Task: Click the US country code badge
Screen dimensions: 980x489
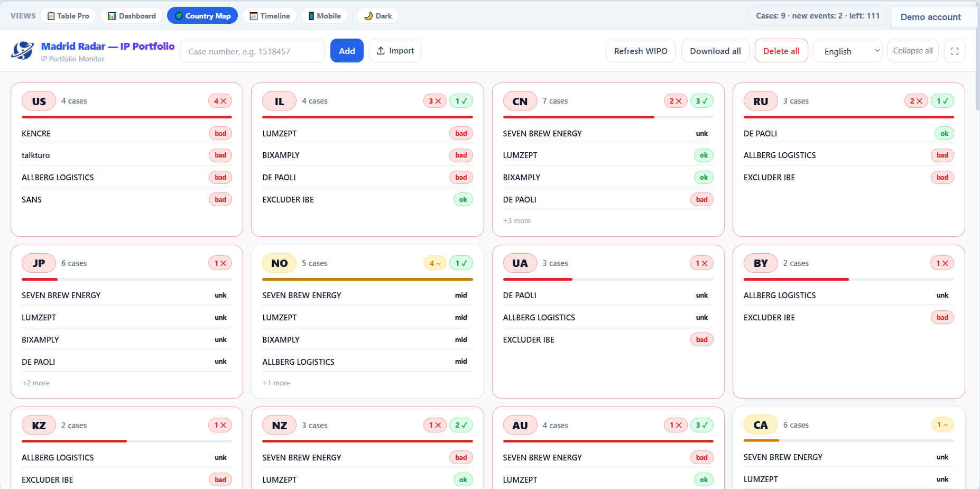Action: point(39,101)
